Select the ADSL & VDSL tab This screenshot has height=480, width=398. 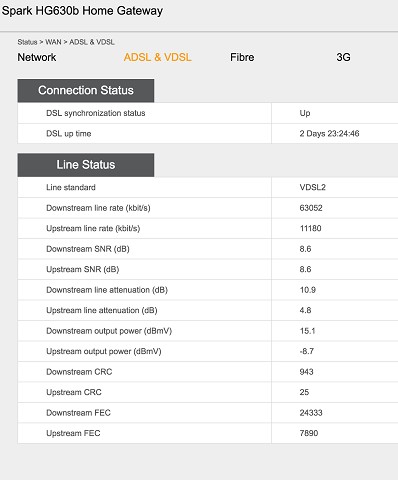tap(158, 57)
